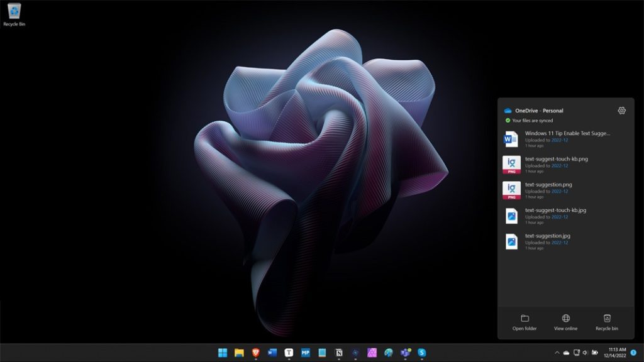Launch Microsoft Teams from taskbar

[406, 353]
